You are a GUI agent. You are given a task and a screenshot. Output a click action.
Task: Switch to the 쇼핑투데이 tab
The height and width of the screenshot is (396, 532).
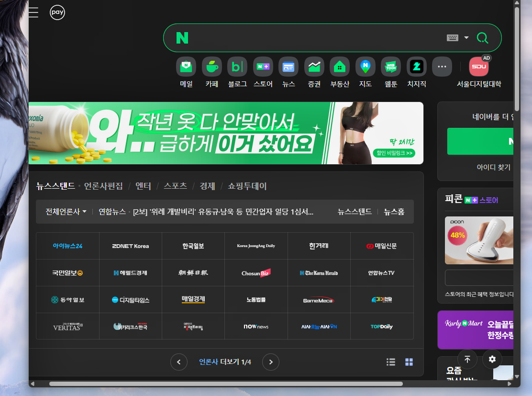click(247, 186)
